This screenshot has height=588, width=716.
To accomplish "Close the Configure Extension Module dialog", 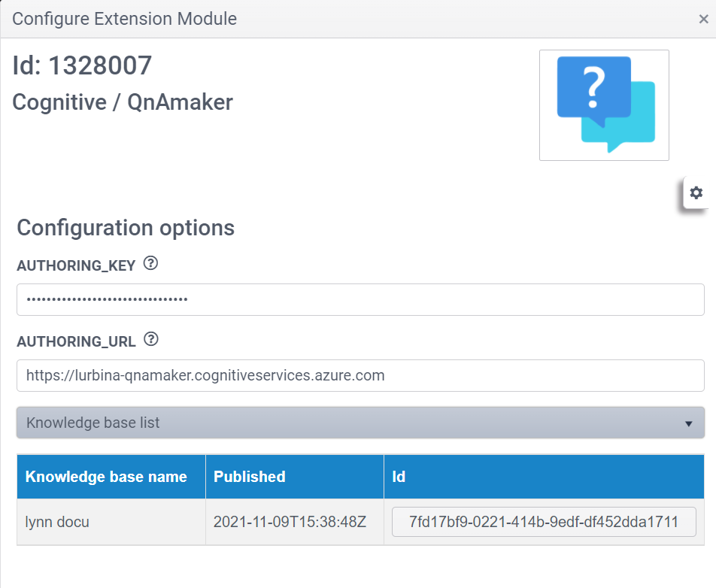I will coord(704,20).
